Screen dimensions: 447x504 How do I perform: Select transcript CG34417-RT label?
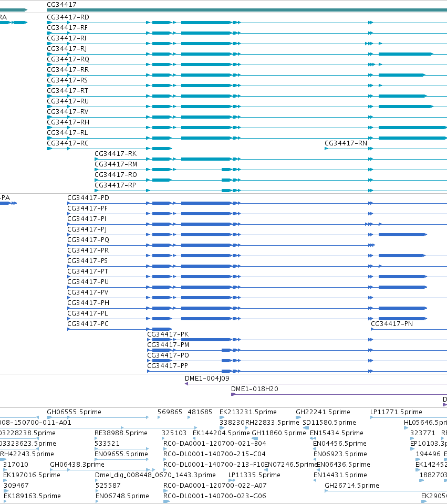(68, 91)
